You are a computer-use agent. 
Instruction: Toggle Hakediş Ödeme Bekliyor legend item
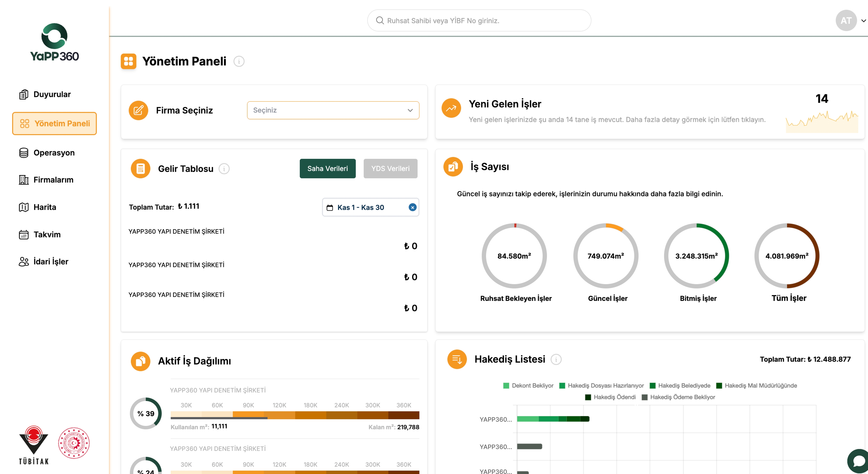(678, 397)
